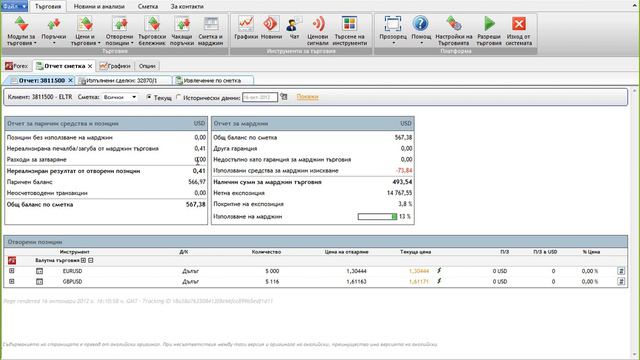
Task: Open the Сметка account dropdown
Action: [120, 97]
